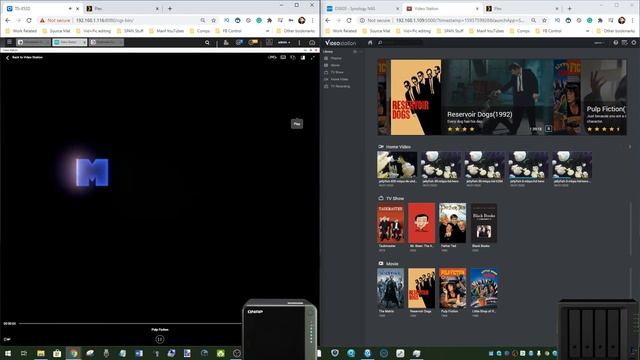Seek on the QNAP video progress bar
Screen dimensions: 640x360
[x=131, y=323]
